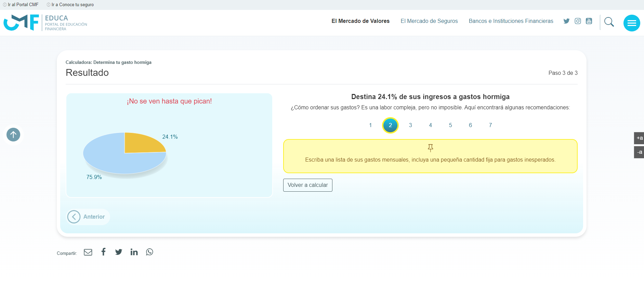Viewport: 644px width, 288px height.
Task: Decrease font size with -a button
Action: click(639, 152)
